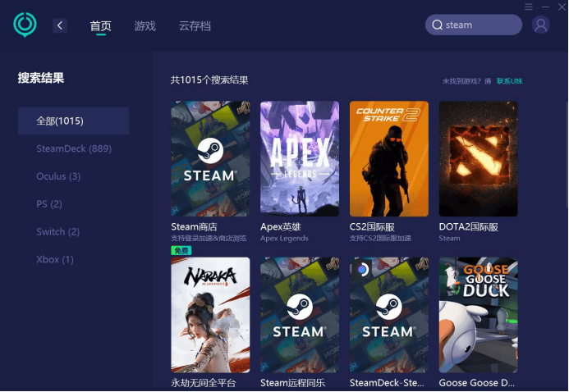Image resolution: width=569 pixels, height=392 pixels.
Task: Click the 搜索结果 heading
Action: click(41, 78)
